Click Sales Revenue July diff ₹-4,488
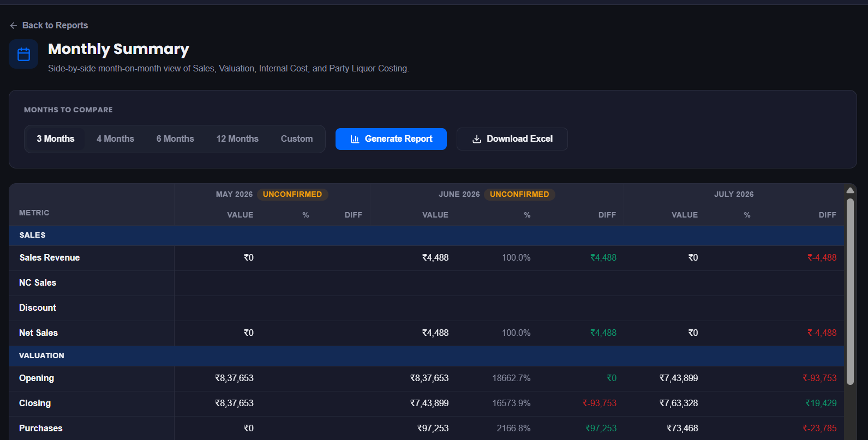This screenshot has height=440, width=868. coord(822,258)
